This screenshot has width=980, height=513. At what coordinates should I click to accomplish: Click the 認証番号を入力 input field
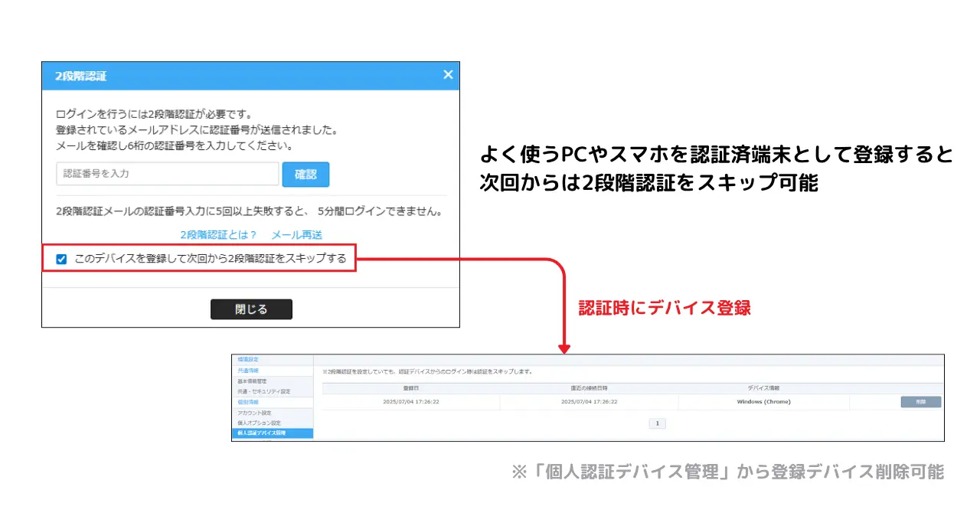tap(168, 174)
